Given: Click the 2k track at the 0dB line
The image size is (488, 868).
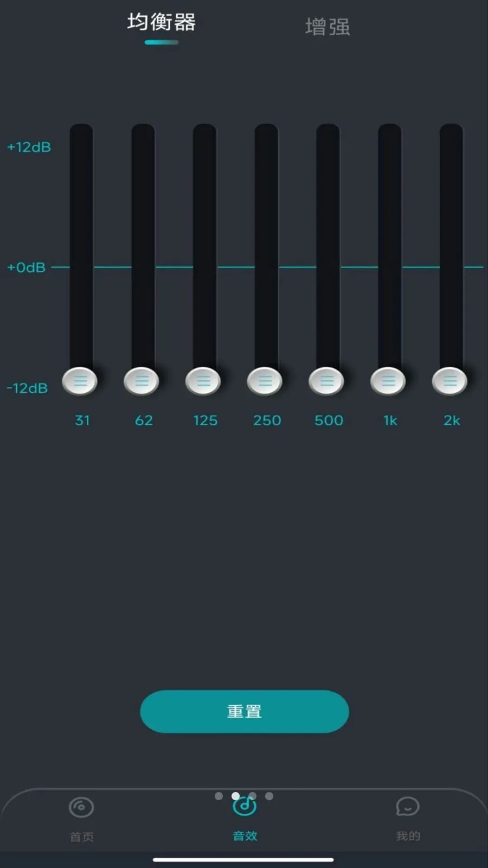Looking at the screenshot, I should [451, 267].
